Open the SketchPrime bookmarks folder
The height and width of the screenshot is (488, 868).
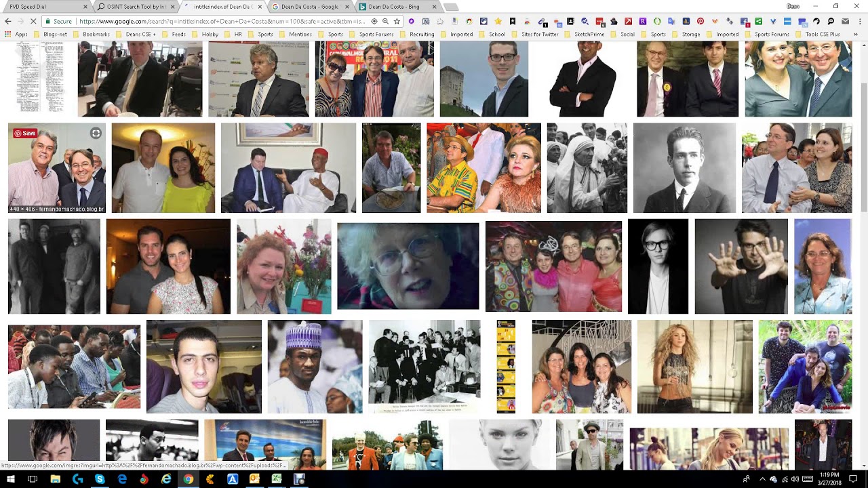(x=584, y=34)
